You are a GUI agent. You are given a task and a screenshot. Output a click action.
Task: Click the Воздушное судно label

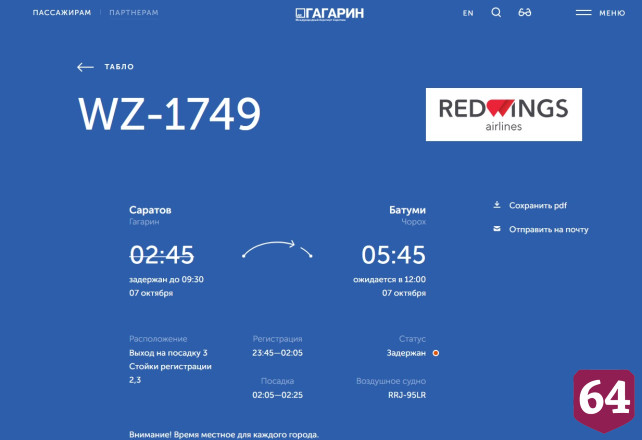(x=391, y=381)
